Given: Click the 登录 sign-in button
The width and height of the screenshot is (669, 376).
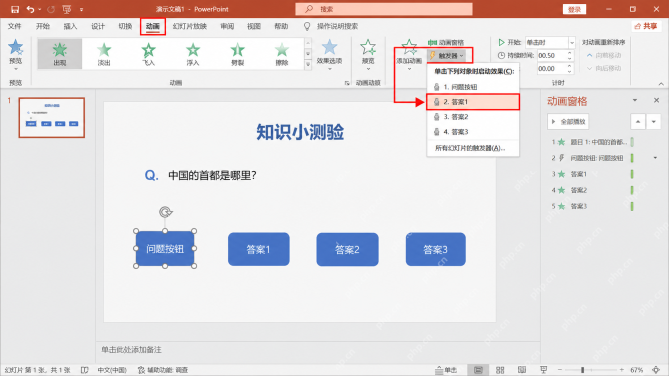Looking at the screenshot, I should click(574, 9).
